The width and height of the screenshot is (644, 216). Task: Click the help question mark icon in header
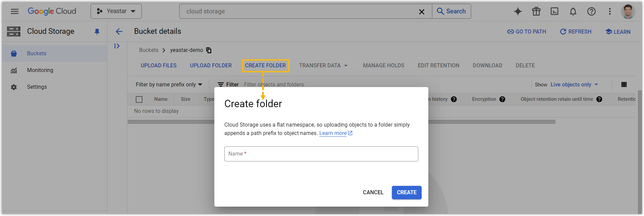tap(591, 11)
